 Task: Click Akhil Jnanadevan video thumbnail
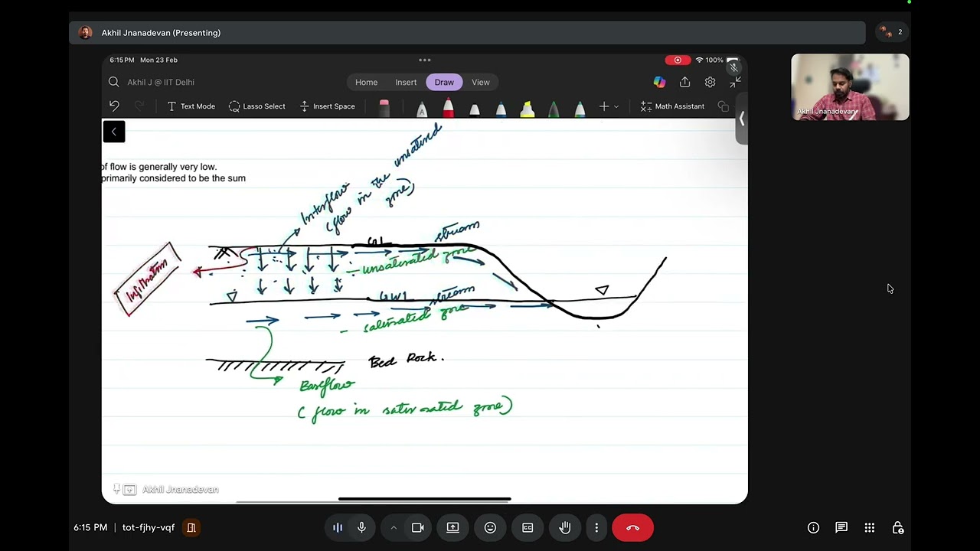pyautogui.click(x=850, y=87)
